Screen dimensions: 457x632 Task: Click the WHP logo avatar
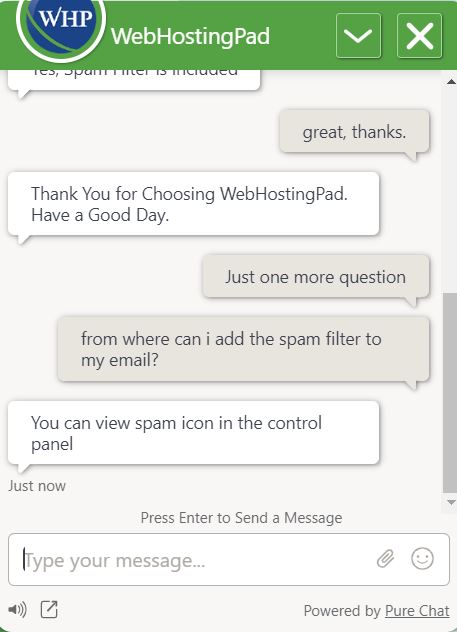(60, 26)
